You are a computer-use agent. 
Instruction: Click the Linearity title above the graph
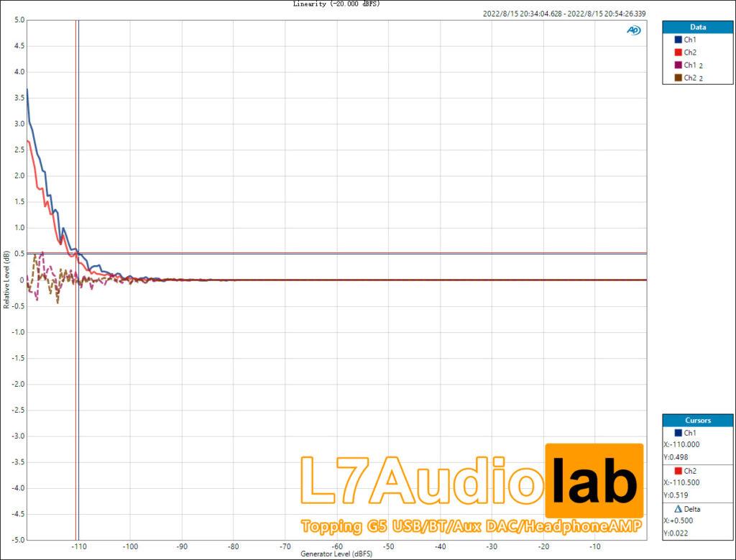(x=335, y=4)
